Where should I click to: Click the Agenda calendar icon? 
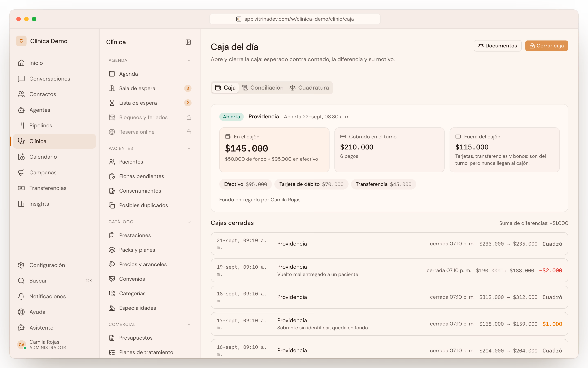[112, 74]
